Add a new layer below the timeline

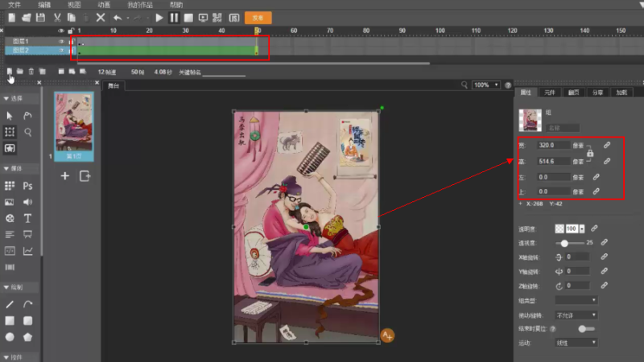tap(10, 72)
